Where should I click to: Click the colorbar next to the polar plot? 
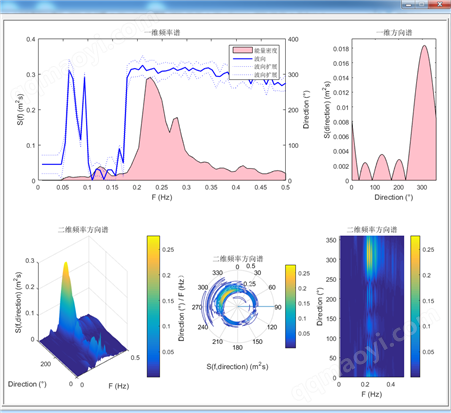(x=290, y=306)
